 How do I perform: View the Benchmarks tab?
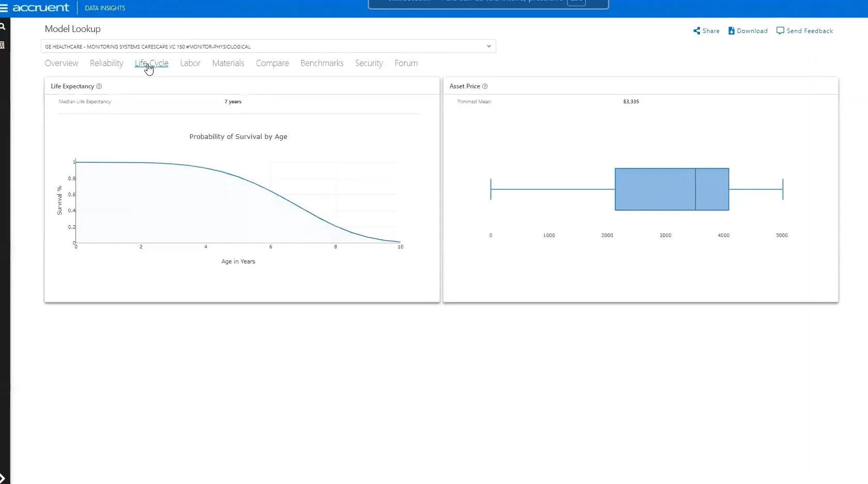322,63
